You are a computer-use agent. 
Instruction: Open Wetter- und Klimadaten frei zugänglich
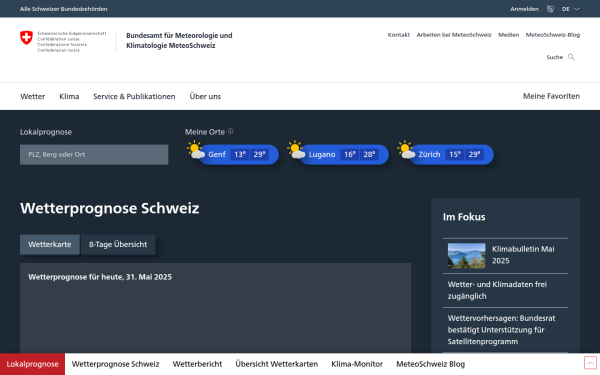(497, 290)
